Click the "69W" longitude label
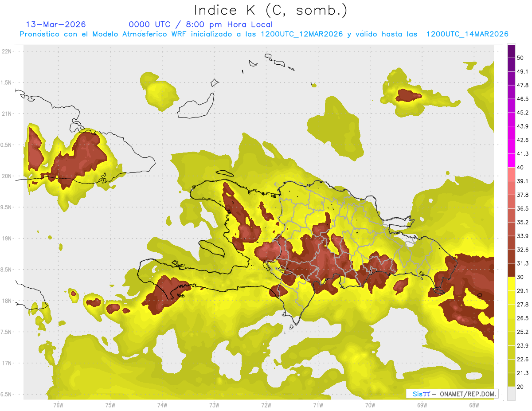The width and height of the screenshot is (532, 411). tap(422, 405)
